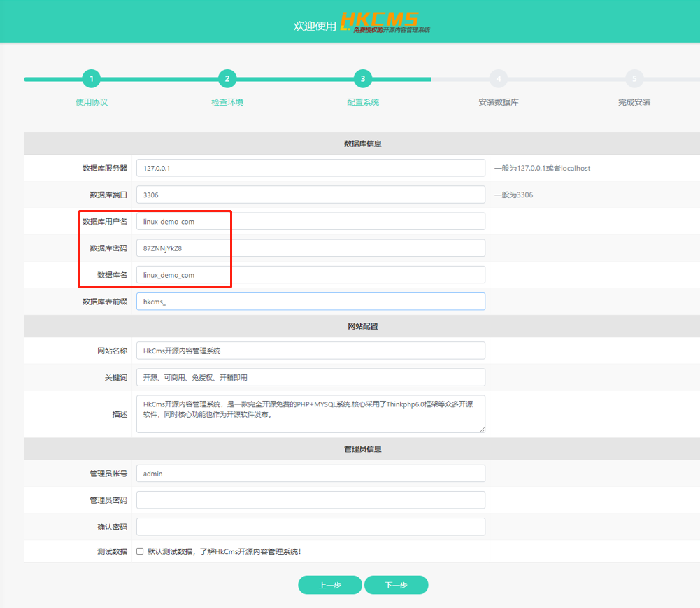The width and height of the screenshot is (700, 608).
Task: Click the 下一步 button
Action: click(x=397, y=585)
